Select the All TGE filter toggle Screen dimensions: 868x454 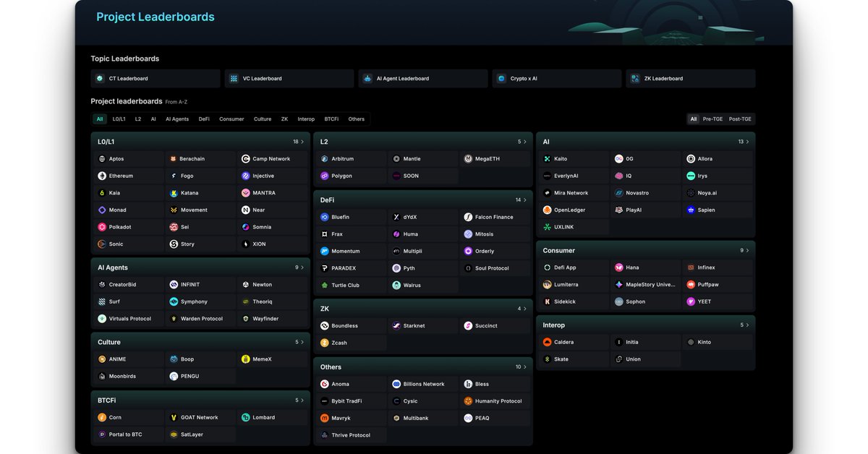tap(694, 119)
